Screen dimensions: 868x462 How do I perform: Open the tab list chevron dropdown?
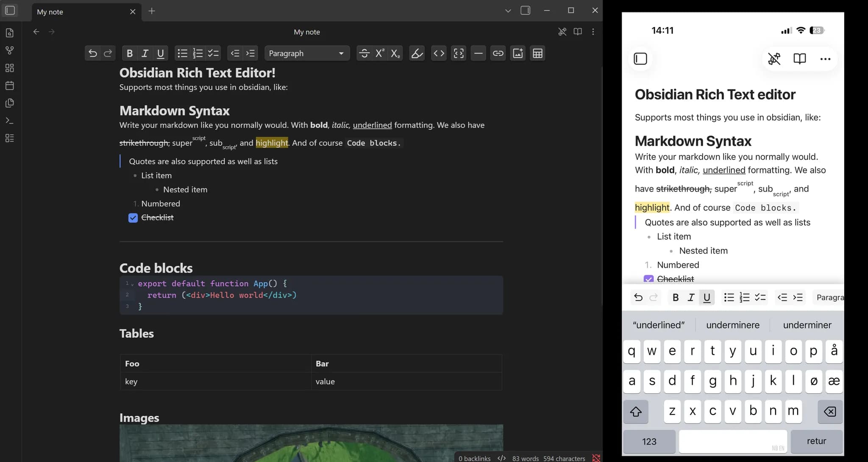tap(508, 11)
